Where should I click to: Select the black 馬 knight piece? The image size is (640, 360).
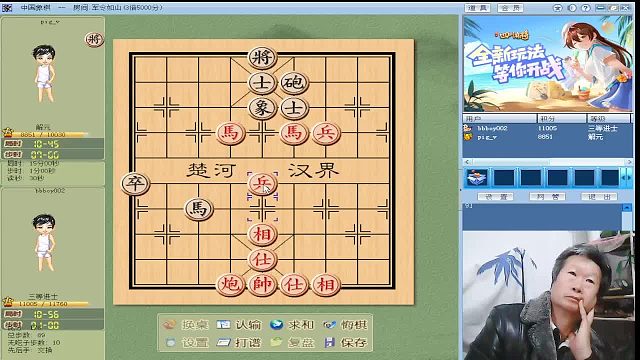click(198, 209)
